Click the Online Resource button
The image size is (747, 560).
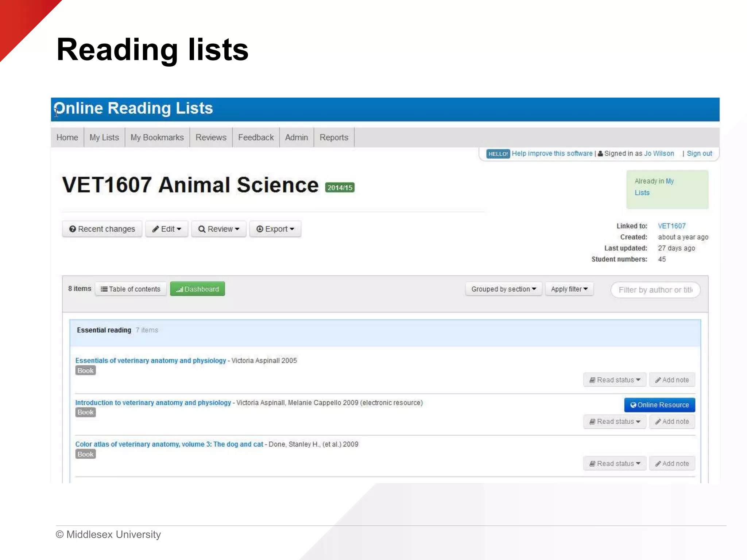pyautogui.click(x=659, y=405)
